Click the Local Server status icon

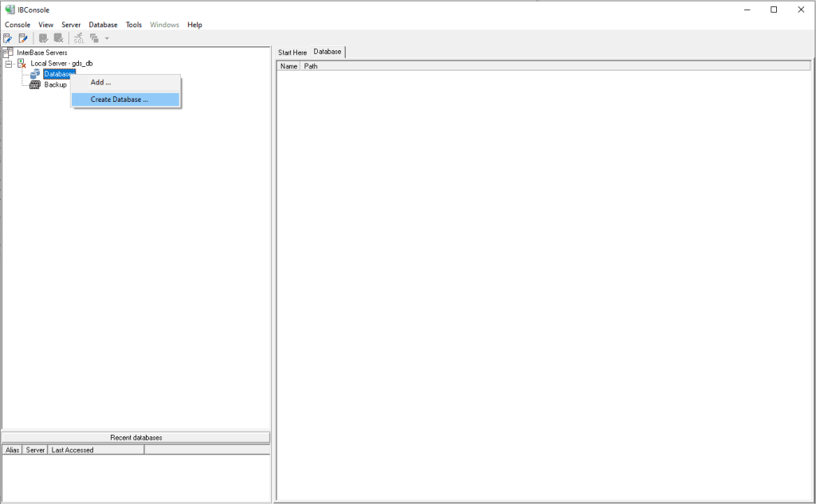(x=22, y=64)
